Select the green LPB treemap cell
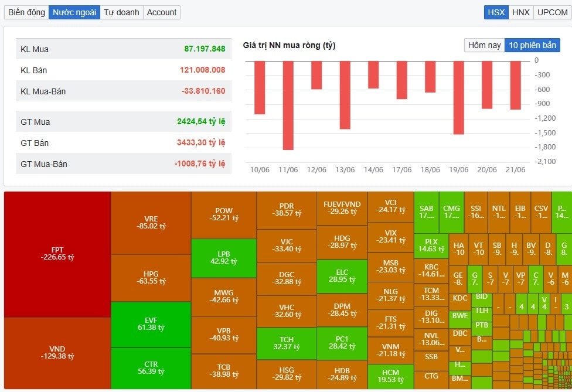The width and height of the screenshot is (572, 392). click(224, 258)
